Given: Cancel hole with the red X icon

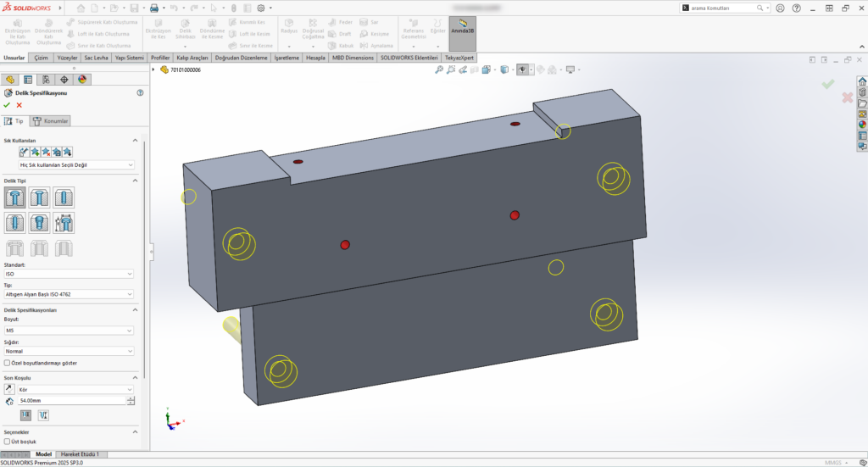Looking at the screenshot, I should click(x=19, y=105).
